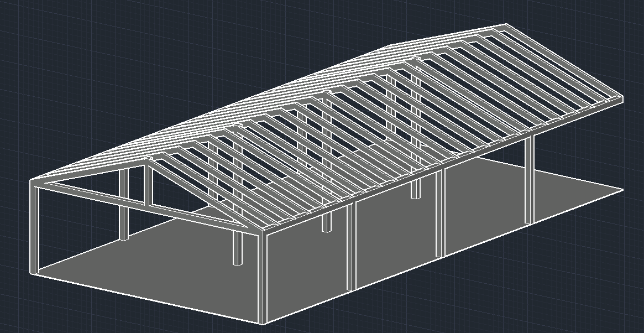Pick the far-right eave corner of the roof

(621, 100)
